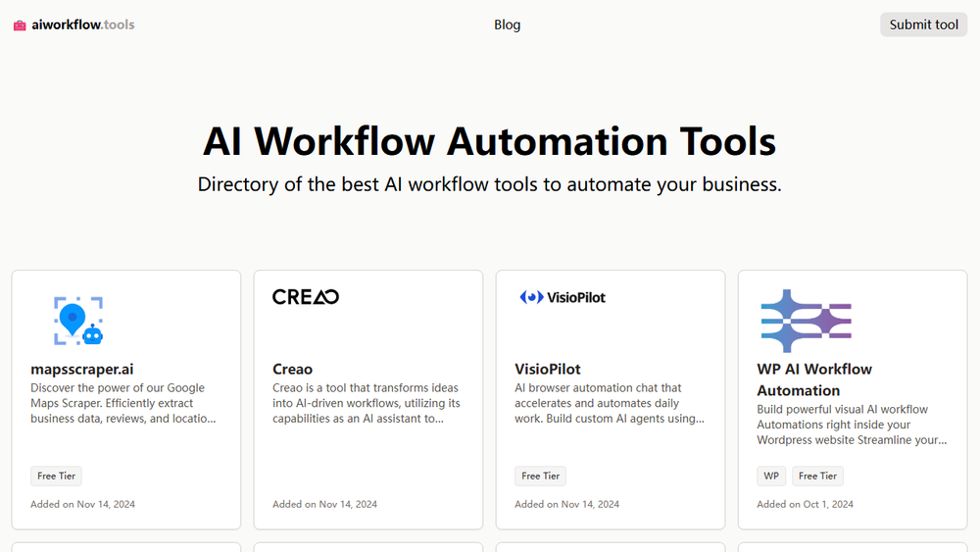Select the Free Tier tag on WP AI Workflow
This screenshot has height=552, width=980.
pos(817,476)
